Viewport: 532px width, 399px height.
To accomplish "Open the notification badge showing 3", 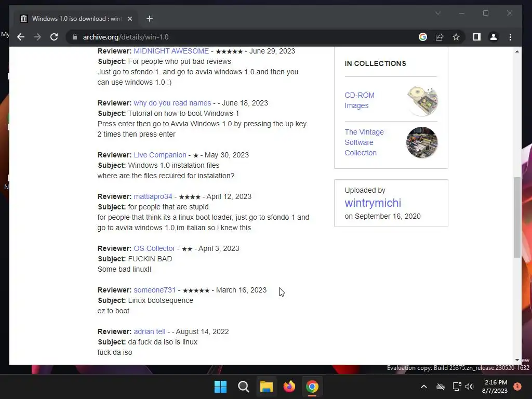I will click(x=517, y=386).
